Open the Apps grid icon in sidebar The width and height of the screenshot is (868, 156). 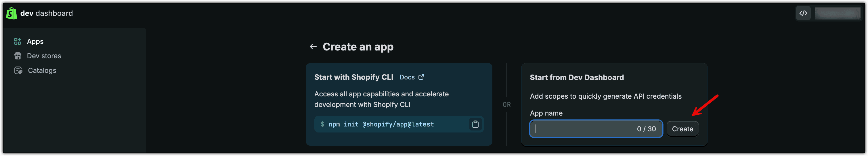tap(18, 41)
